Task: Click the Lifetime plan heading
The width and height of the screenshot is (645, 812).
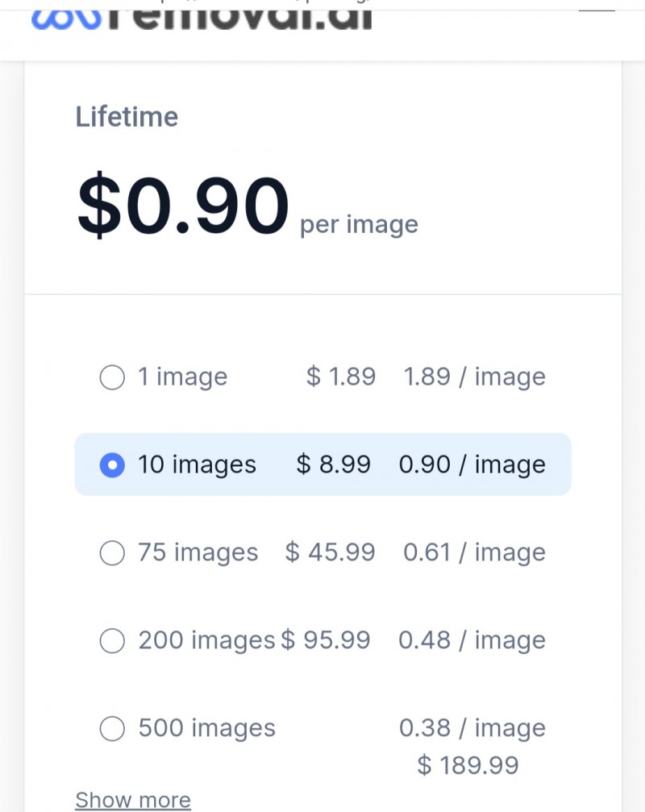Action: pyautogui.click(x=127, y=116)
